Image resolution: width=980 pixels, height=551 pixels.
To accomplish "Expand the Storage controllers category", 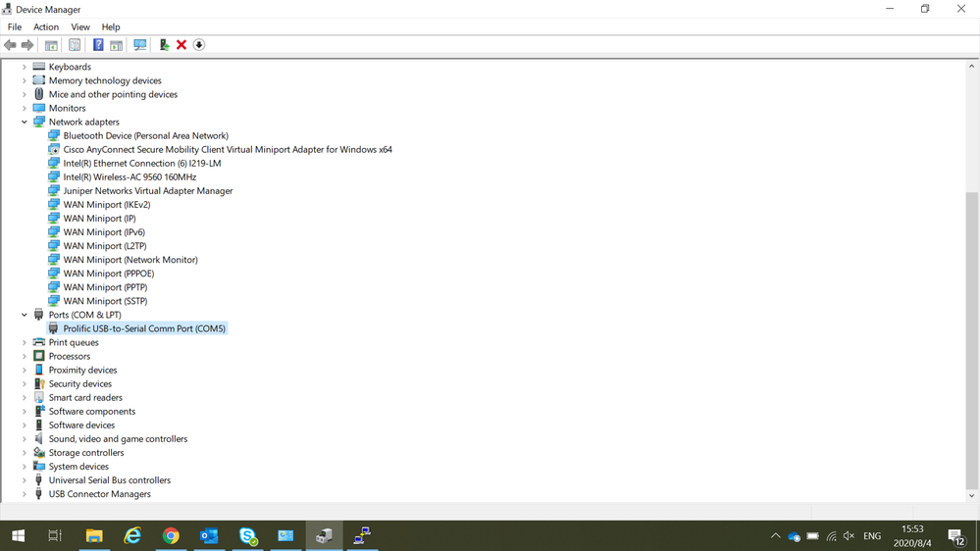I will (25, 452).
